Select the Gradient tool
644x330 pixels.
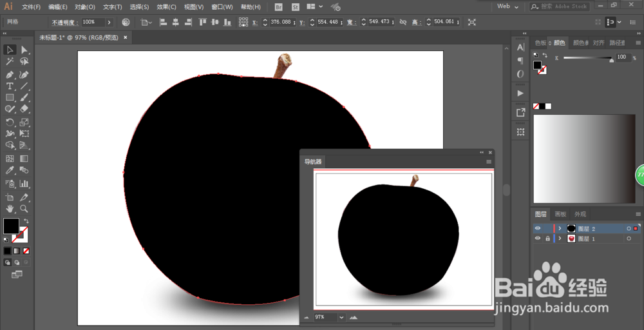24,159
